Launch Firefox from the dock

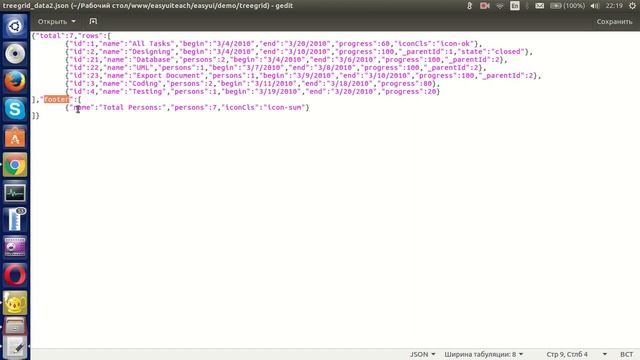pos(15,81)
